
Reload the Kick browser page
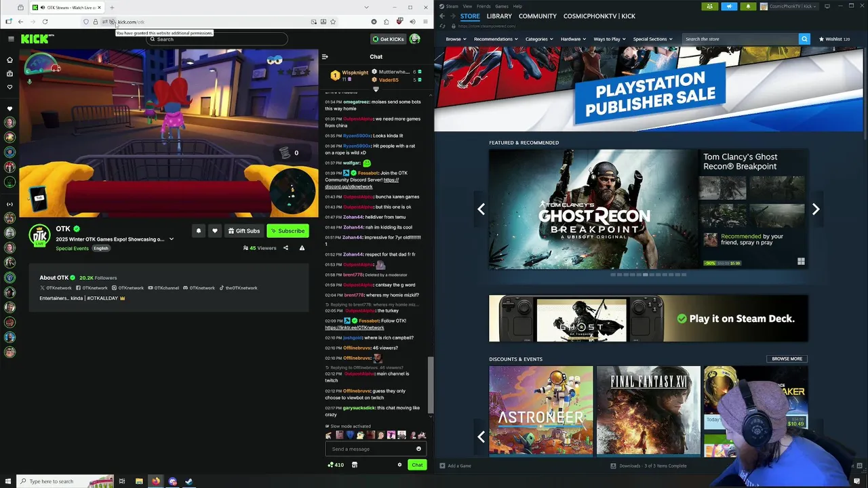(x=45, y=22)
